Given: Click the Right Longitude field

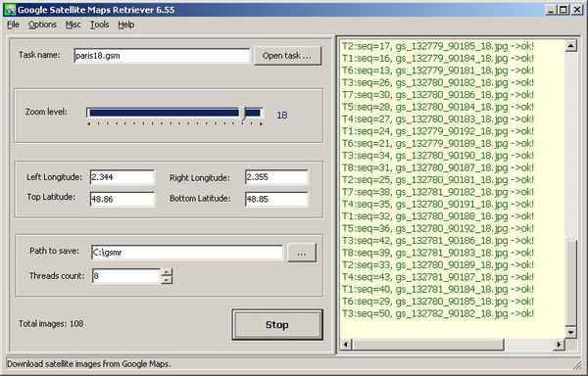Looking at the screenshot, I should pos(276,177).
